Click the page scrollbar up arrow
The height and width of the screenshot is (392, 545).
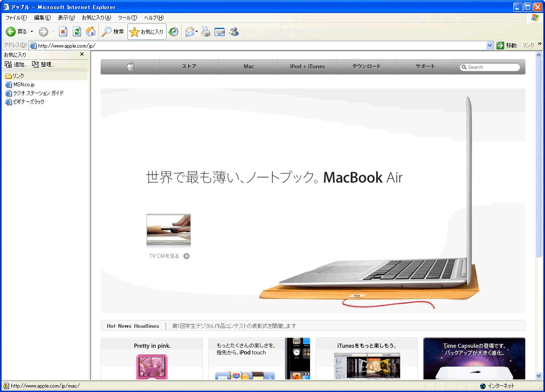pyautogui.click(x=539, y=55)
